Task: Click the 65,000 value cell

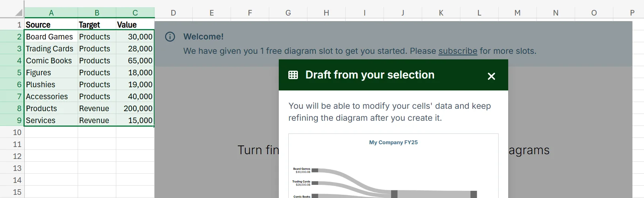Action: (135, 61)
